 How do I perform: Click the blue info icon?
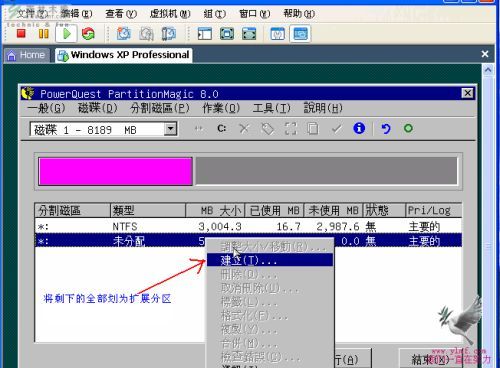(x=359, y=128)
